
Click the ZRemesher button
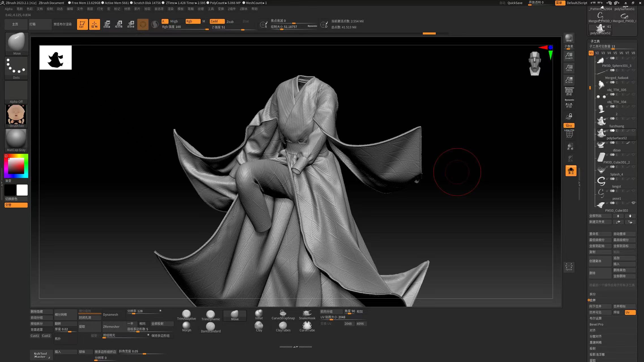pos(111,327)
